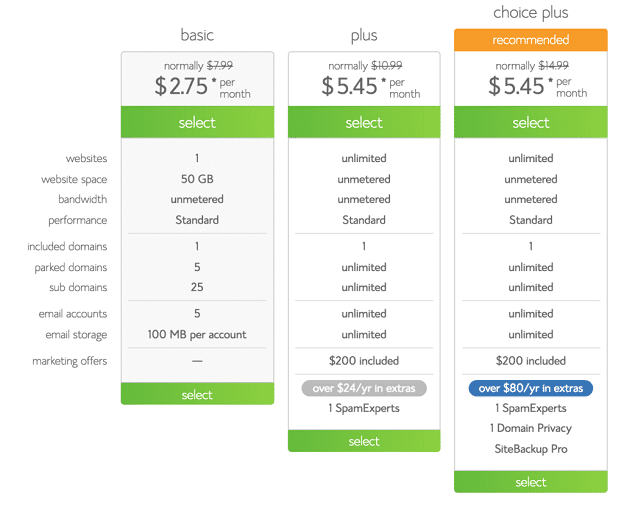
Task: Click the '50 GB' website space value
Action: click(x=197, y=180)
